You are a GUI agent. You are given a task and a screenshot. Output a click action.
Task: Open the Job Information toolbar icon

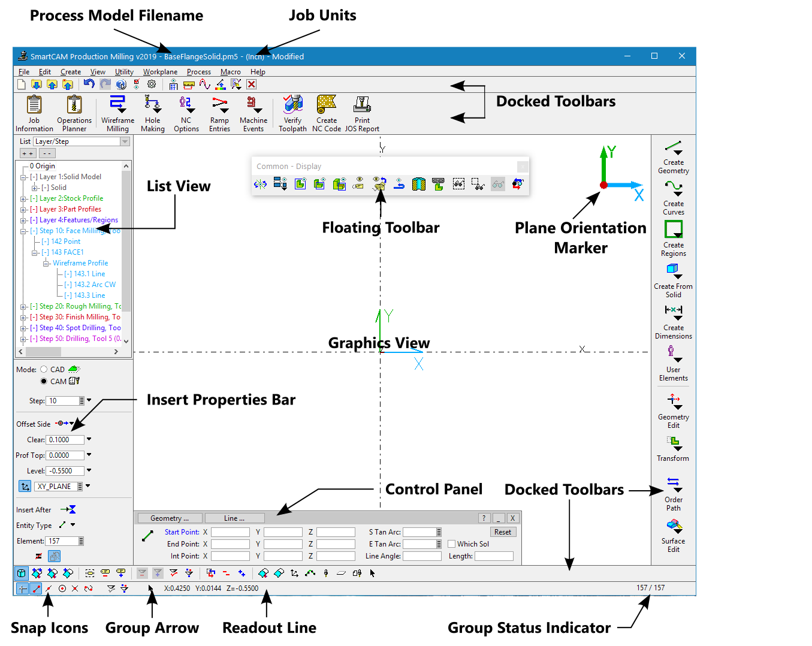[x=34, y=105]
